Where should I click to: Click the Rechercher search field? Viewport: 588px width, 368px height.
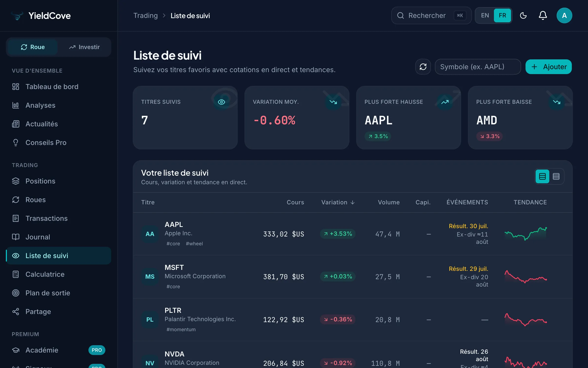pyautogui.click(x=431, y=15)
